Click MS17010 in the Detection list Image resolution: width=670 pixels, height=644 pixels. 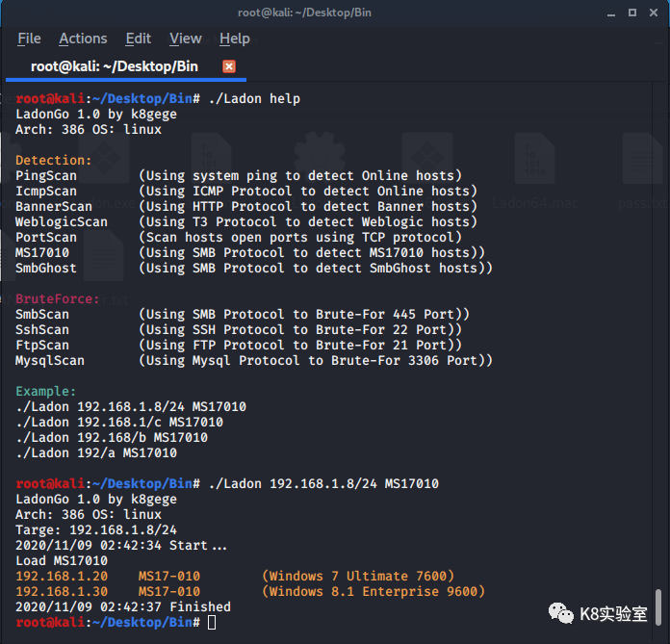pos(42,252)
